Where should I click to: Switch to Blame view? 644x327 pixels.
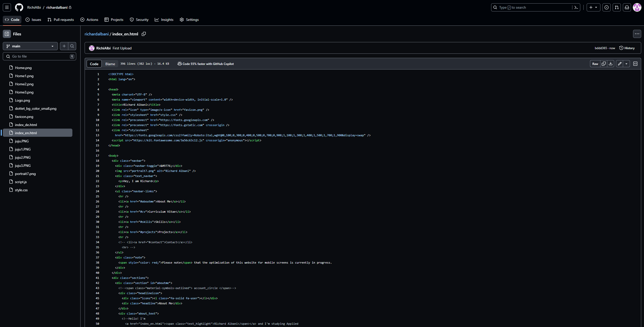point(110,64)
